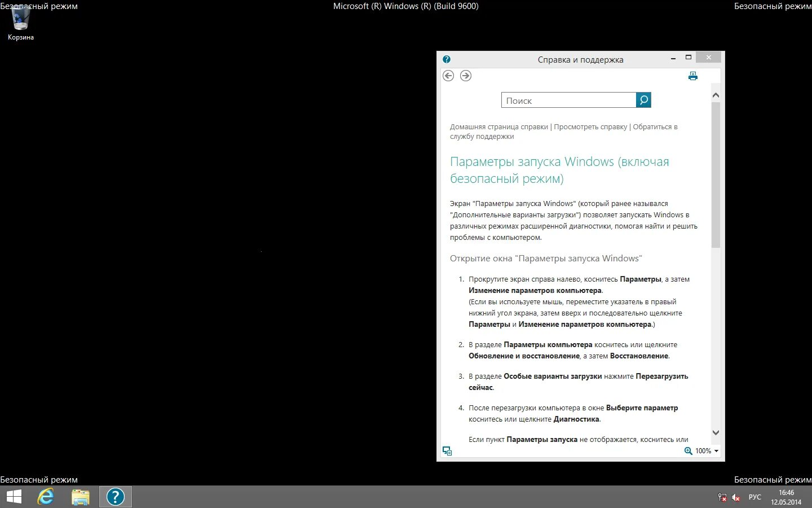
Task: Click the Поиск search field
Action: pos(568,100)
